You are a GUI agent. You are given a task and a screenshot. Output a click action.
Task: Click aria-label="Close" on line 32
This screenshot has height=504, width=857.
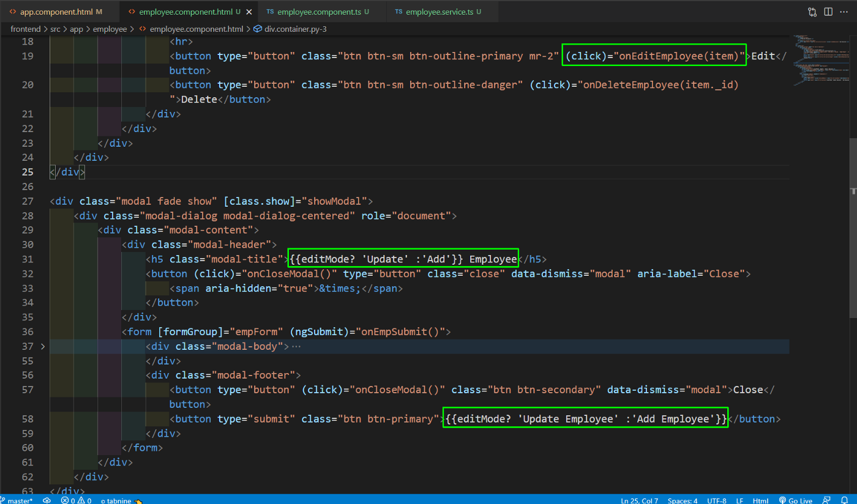pos(691,273)
